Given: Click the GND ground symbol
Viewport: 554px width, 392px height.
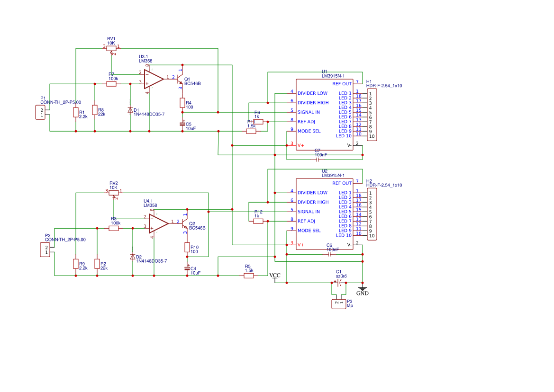Looking at the screenshot, I should 363,290.
